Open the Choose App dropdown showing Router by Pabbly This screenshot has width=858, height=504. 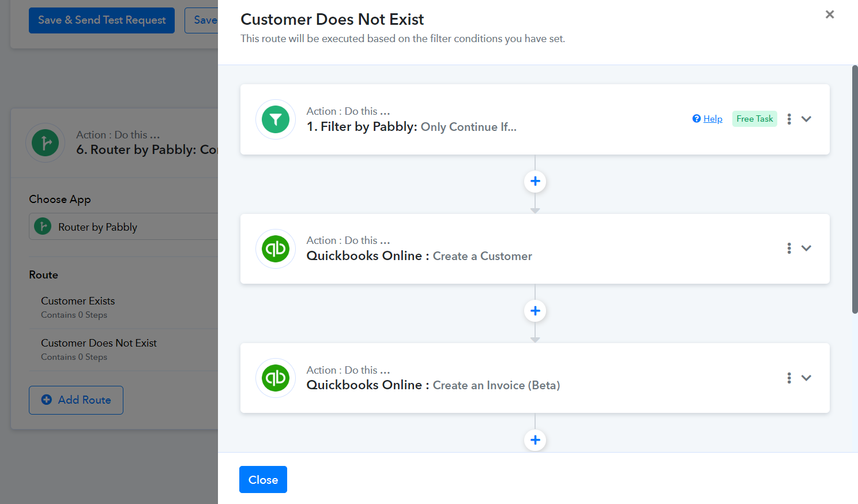123,227
